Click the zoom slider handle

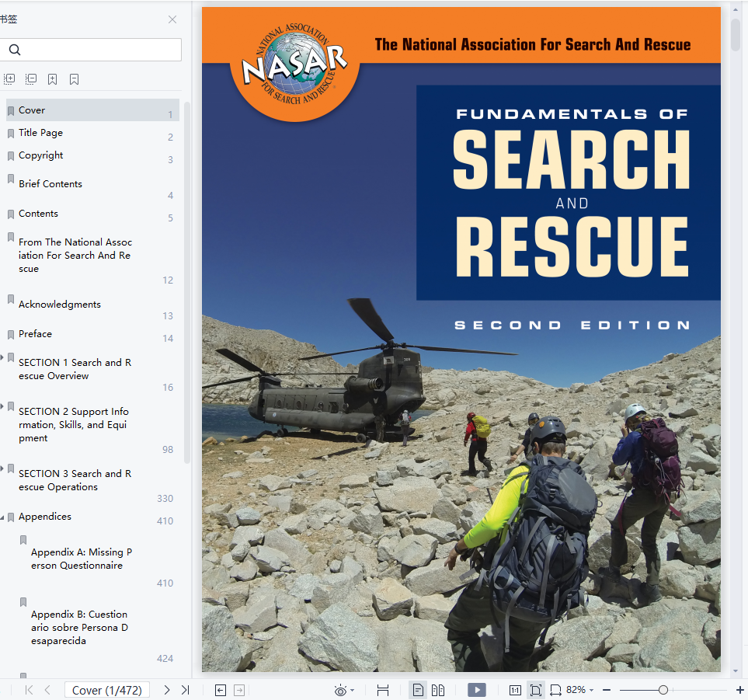(x=663, y=690)
